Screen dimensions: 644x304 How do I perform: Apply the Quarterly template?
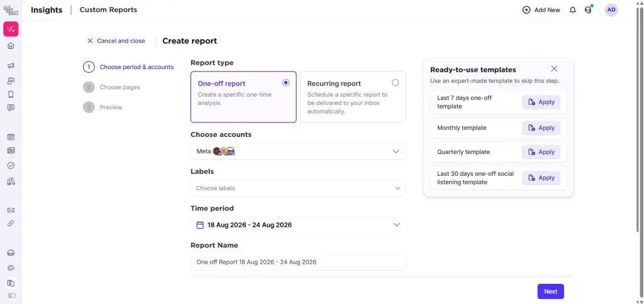[x=541, y=152]
